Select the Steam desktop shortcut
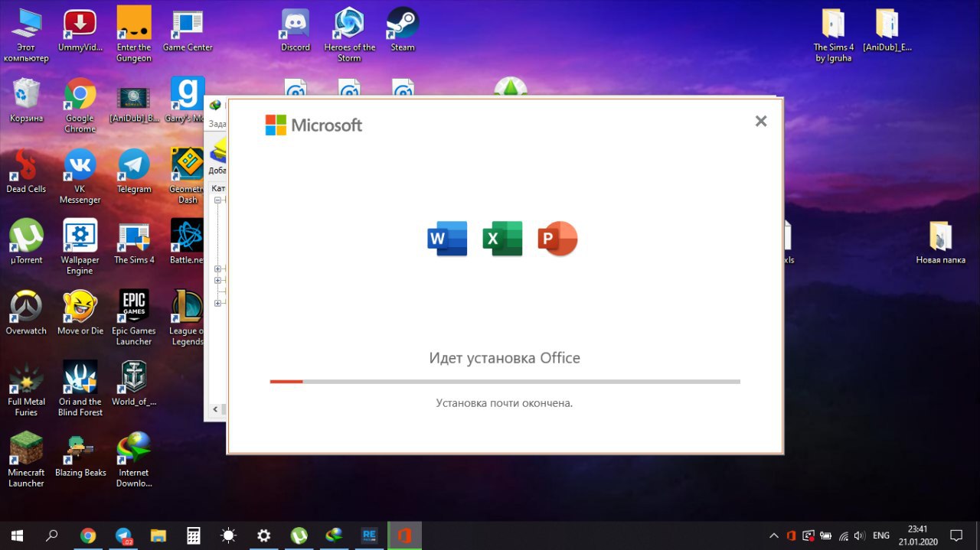This screenshot has height=550, width=980. [x=403, y=31]
